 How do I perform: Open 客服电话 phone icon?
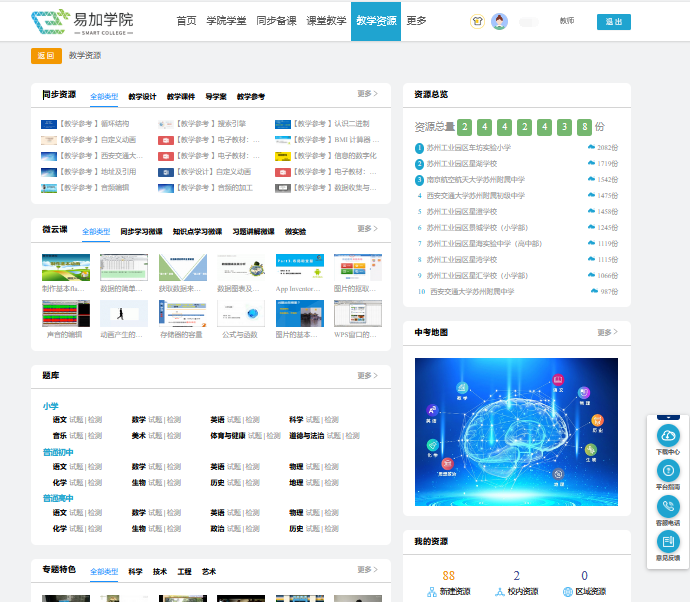668,507
